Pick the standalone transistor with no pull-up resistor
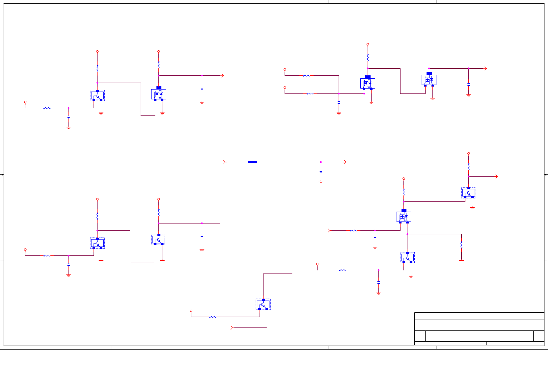Image resolution: width=555 pixels, height=392 pixels. pos(263,304)
